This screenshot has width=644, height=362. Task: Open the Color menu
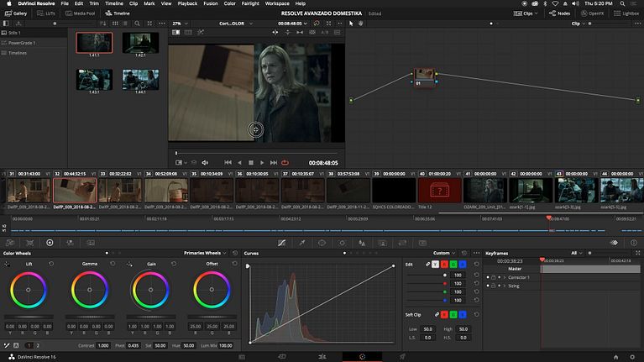[x=229, y=3]
